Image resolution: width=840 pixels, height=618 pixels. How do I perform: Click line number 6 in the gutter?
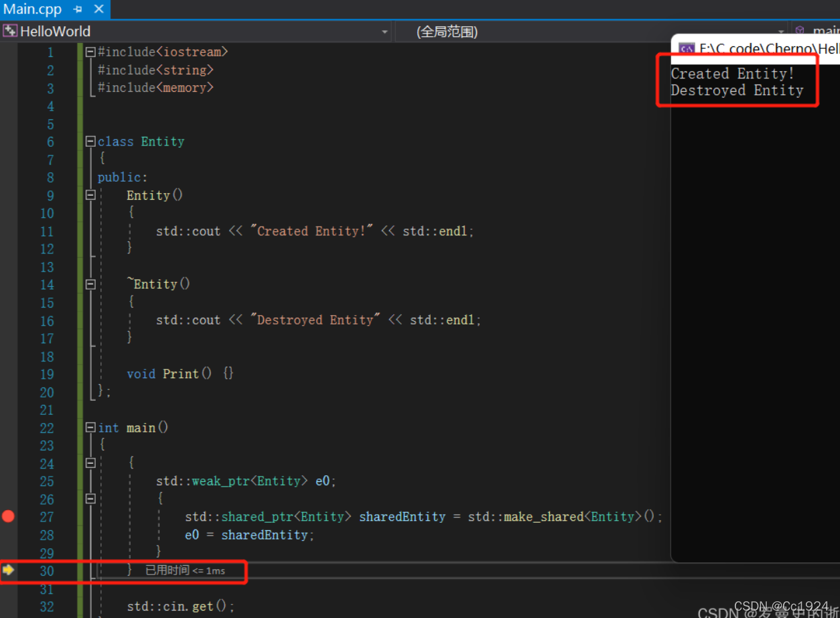pyautogui.click(x=50, y=141)
